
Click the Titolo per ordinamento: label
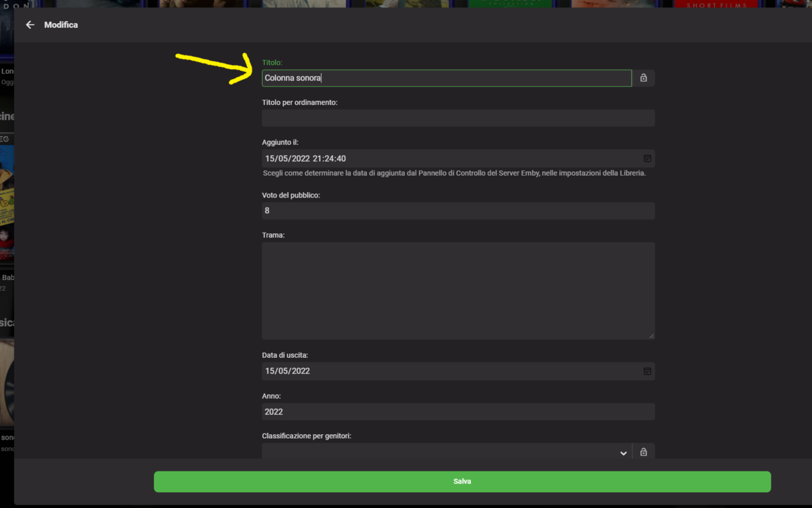300,102
